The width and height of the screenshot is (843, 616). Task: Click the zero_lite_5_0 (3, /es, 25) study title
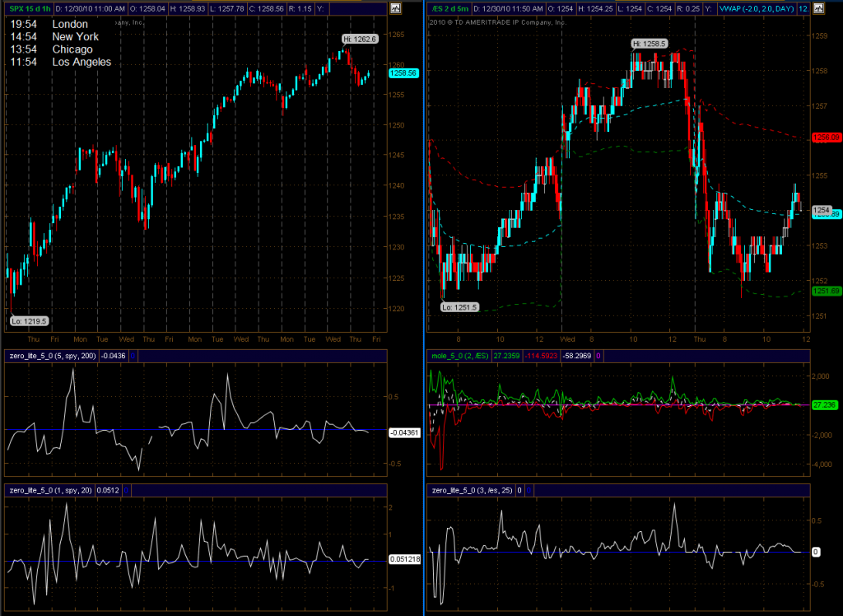coord(472,490)
